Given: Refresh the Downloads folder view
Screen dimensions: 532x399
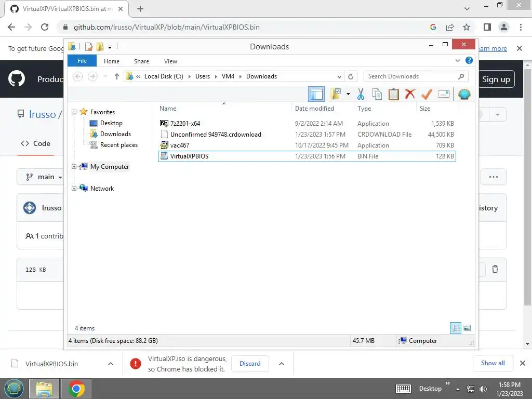Looking at the screenshot, I should [x=351, y=76].
